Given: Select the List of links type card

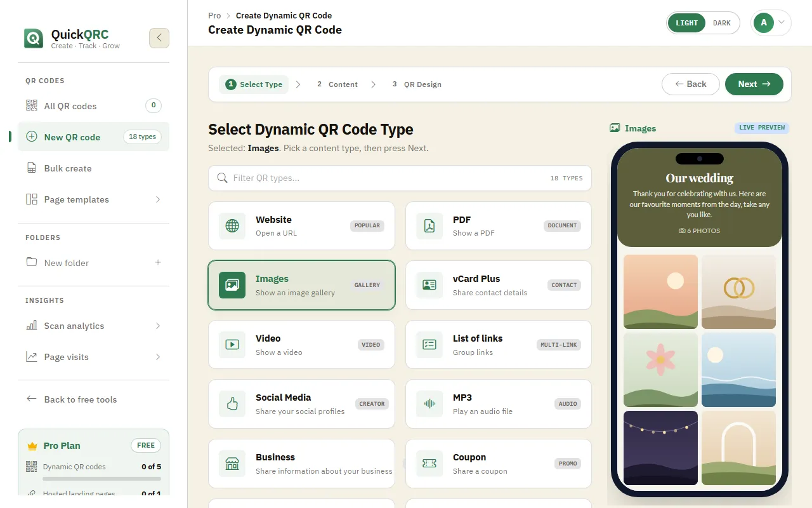Looking at the screenshot, I should (499, 345).
